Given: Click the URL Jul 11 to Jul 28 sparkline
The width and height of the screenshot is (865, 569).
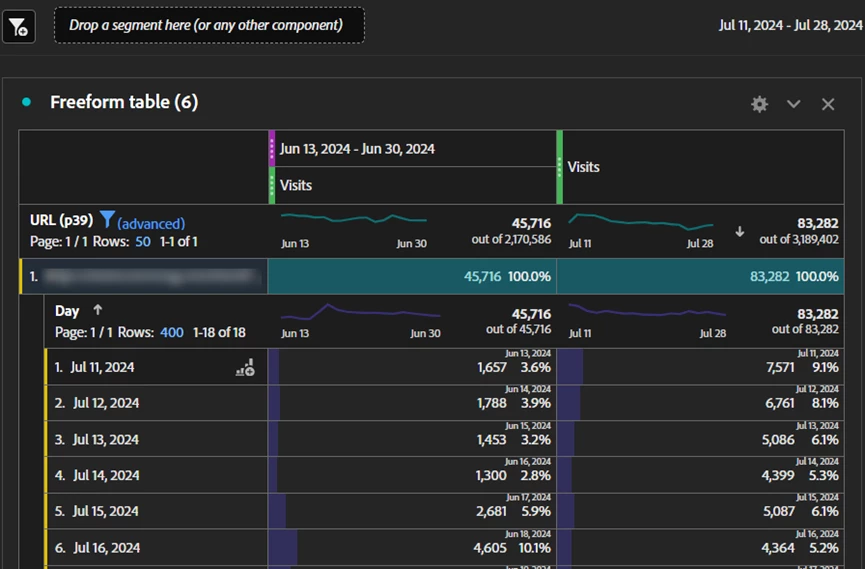Looking at the screenshot, I should click(641, 221).
